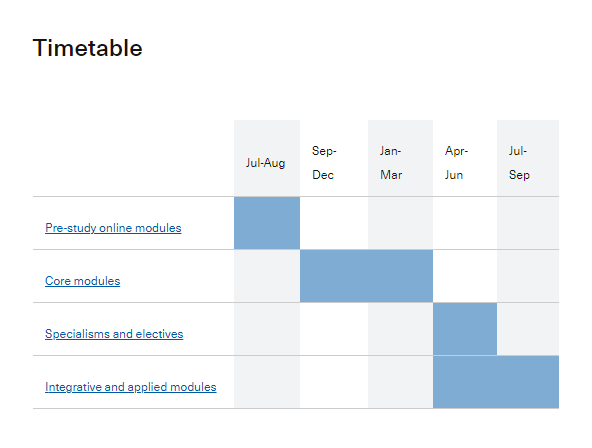Click the empty Core modules Apr-Jun cell
The width and height of the screenshot is (592, 448).
click(x=465, y=276)
